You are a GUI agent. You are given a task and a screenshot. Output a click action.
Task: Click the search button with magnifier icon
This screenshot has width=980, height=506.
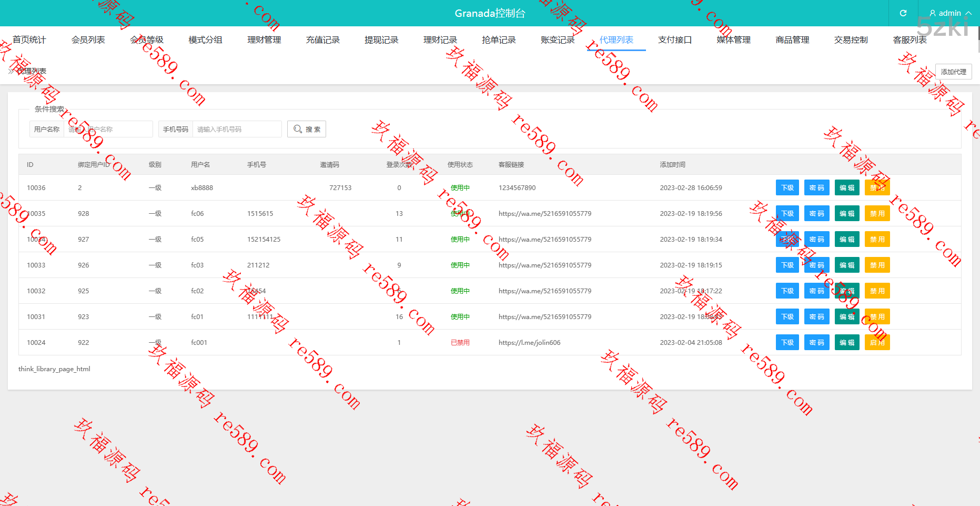click(307, 129)
